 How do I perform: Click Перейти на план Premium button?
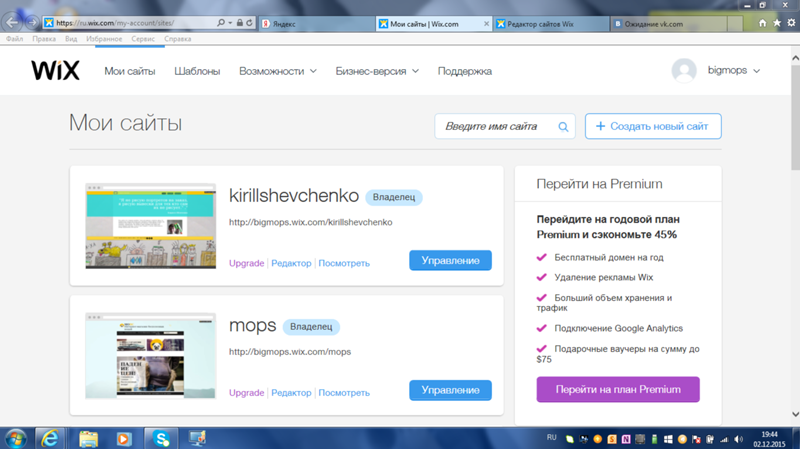pyautogui.click(x=618, y=389)
